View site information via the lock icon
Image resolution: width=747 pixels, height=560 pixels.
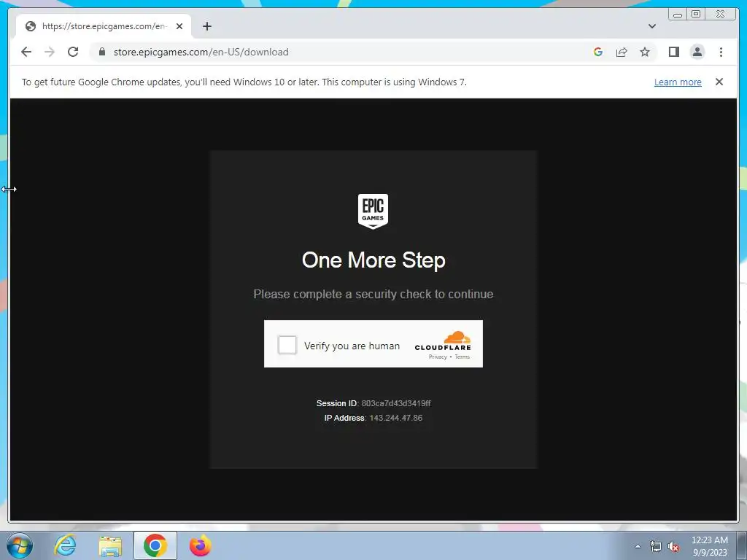coord(102,52)
